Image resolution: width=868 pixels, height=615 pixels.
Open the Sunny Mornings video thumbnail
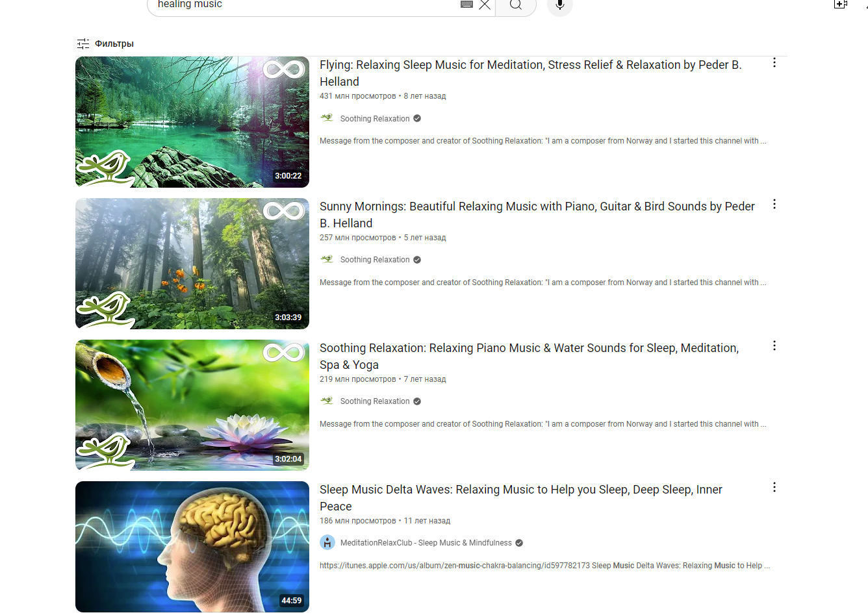tap(192, 264)
